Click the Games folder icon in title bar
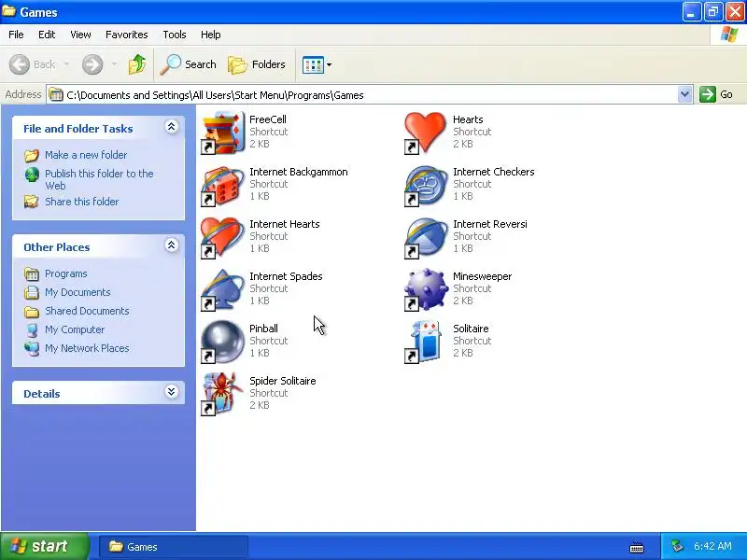Image resolution: width=747 pixels, height=560 pixels. (8, 11)
